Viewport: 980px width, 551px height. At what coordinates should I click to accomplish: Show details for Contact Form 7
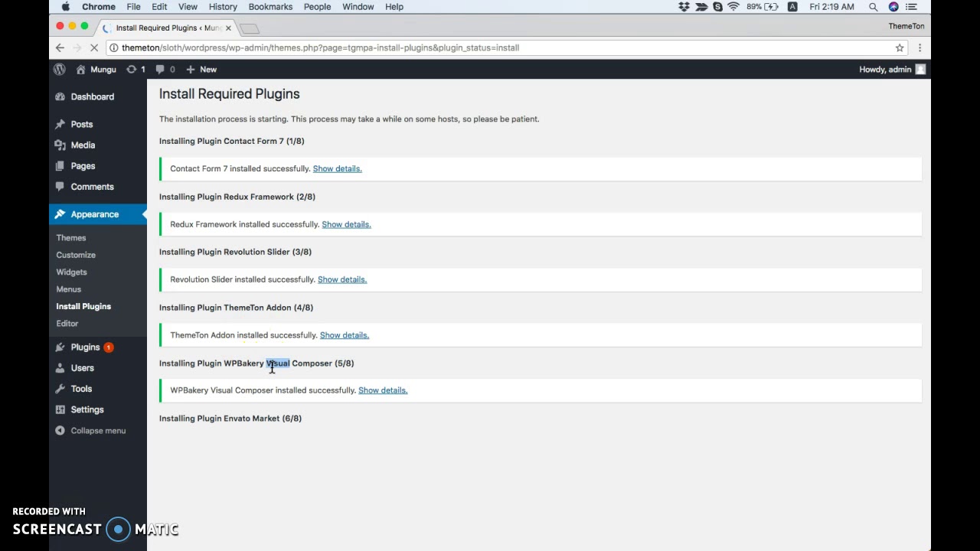tap(337, 168)
